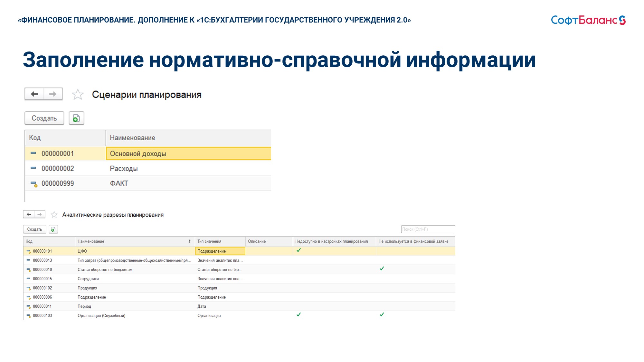
Task: Click row icon of code 000000011
Action: 29,307
